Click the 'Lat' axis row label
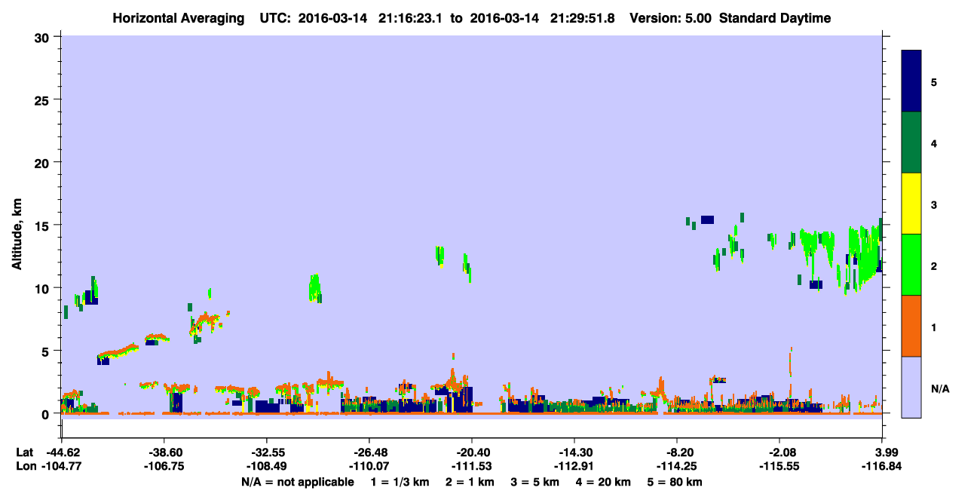The image size is (980, 503). click(25, 452)
